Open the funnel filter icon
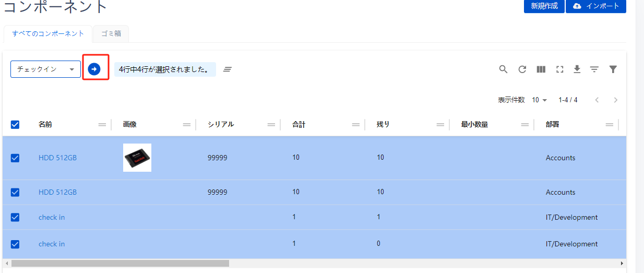Image resolution: width=644 pixels, height=273 pixels. pos(613,69)
